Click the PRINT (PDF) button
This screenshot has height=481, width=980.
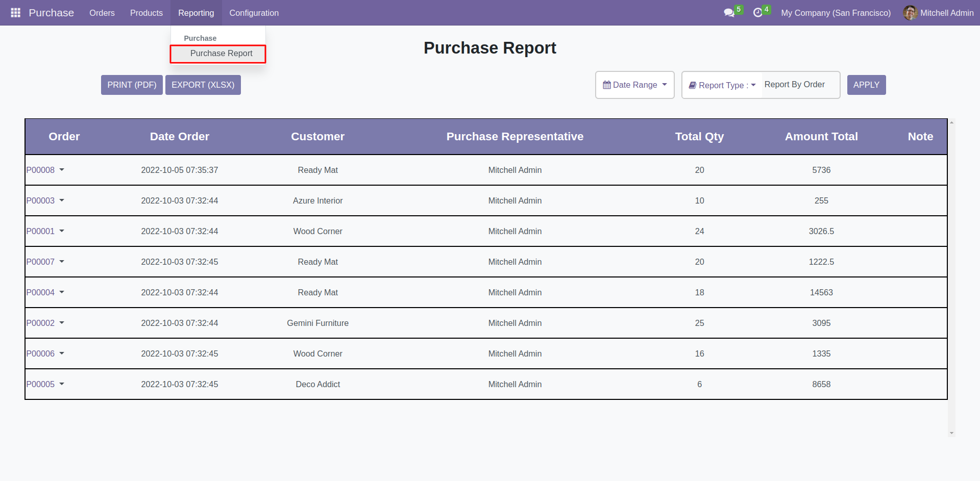[x=132, y=85]
